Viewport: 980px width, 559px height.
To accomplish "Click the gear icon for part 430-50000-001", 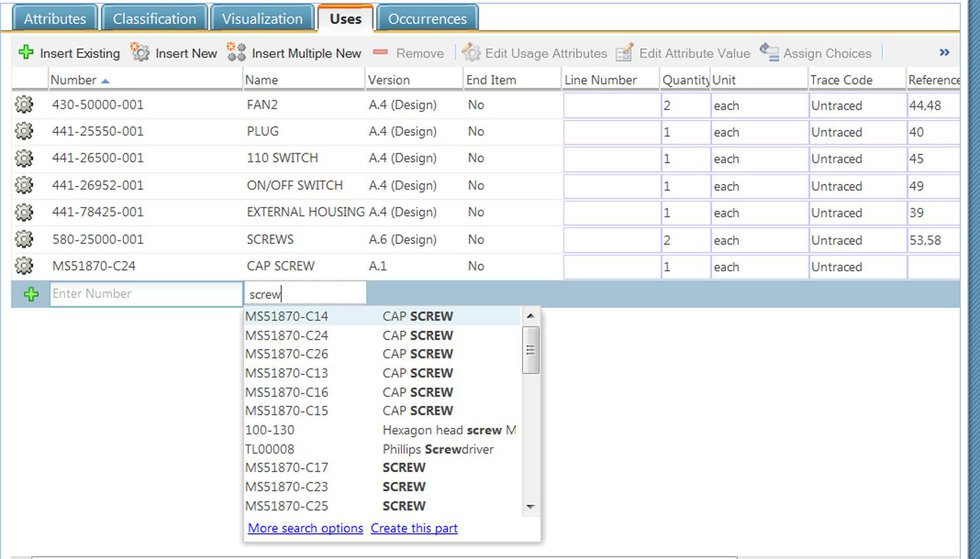I will (24, 104).
